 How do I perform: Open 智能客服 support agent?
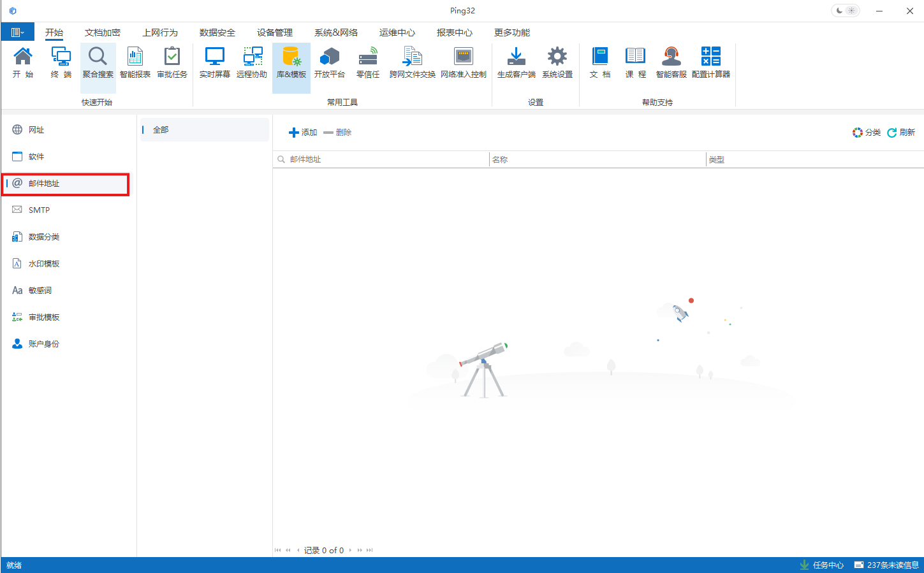pyautogui.click(x=671, y=62)
